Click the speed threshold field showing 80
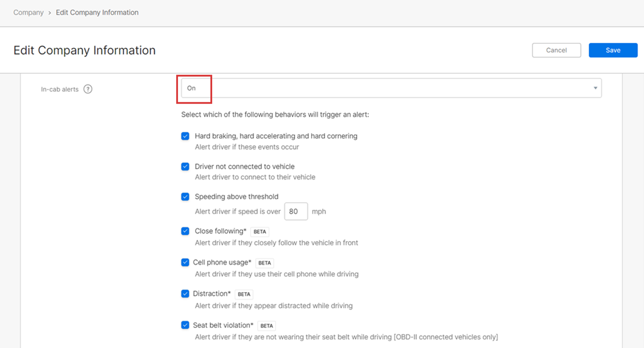 296,212
